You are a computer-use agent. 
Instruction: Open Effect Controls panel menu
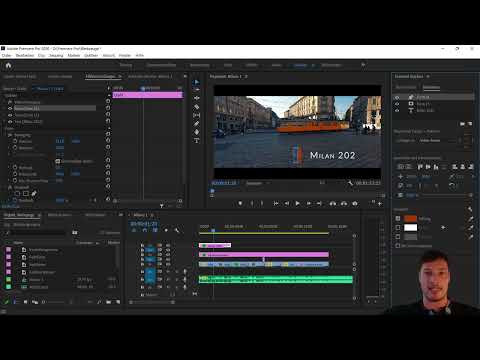point(120,76)
